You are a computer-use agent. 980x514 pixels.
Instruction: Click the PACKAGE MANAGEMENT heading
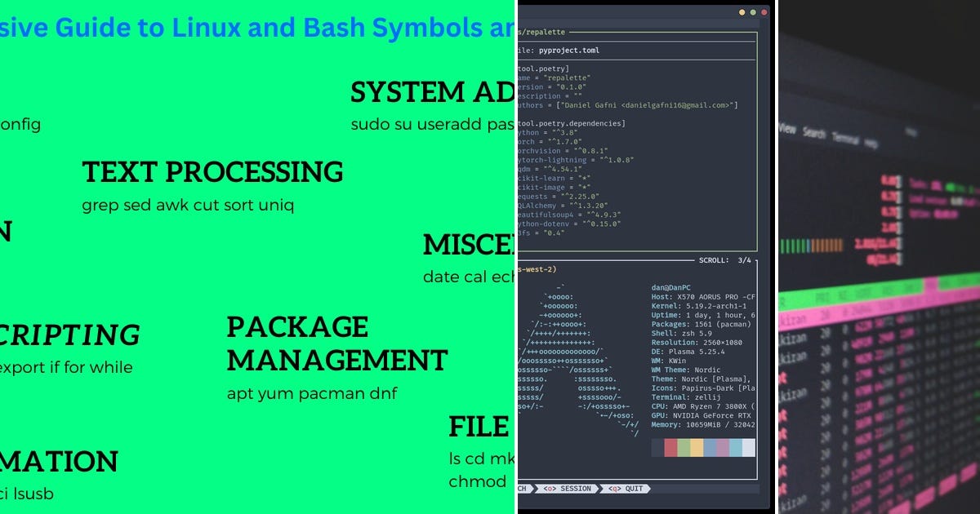click(336, 343)
